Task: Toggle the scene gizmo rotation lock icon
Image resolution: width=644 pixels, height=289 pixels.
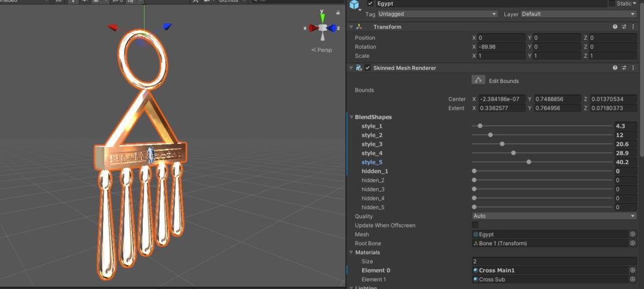Action: click(338, 13)
